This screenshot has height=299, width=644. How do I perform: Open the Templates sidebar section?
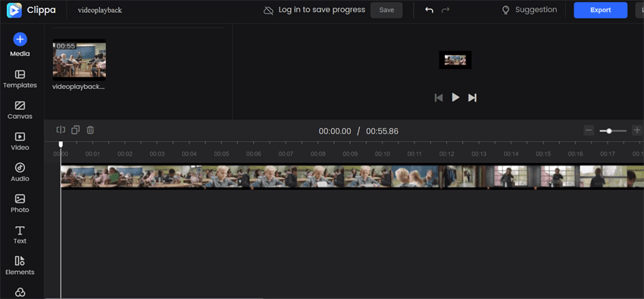pos(20,79)
